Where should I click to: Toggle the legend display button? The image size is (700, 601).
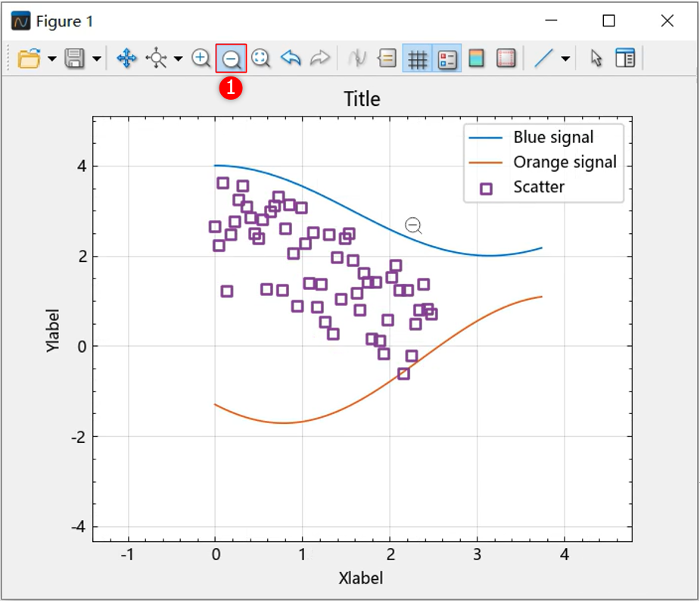[x=447, y=58]
